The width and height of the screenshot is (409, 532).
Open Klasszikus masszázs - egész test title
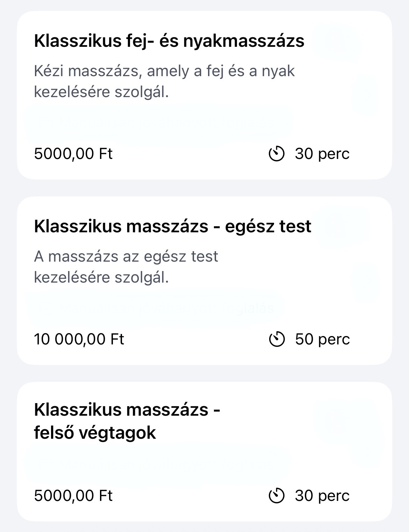point(173,226)
